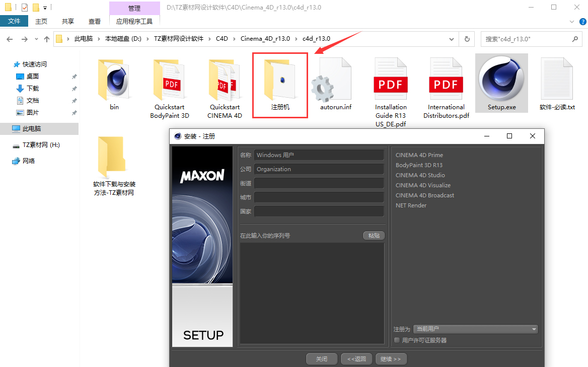Select International Distributors.pdf file
The width and height of the screenshot is (588, 367).
(x=446, y=89)
